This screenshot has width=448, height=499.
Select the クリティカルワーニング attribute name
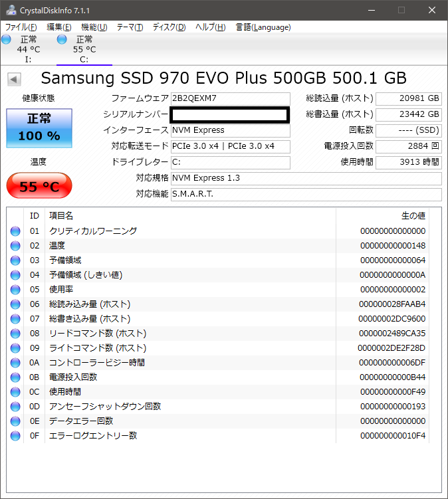pyautogui.click(x=93, y=231)
